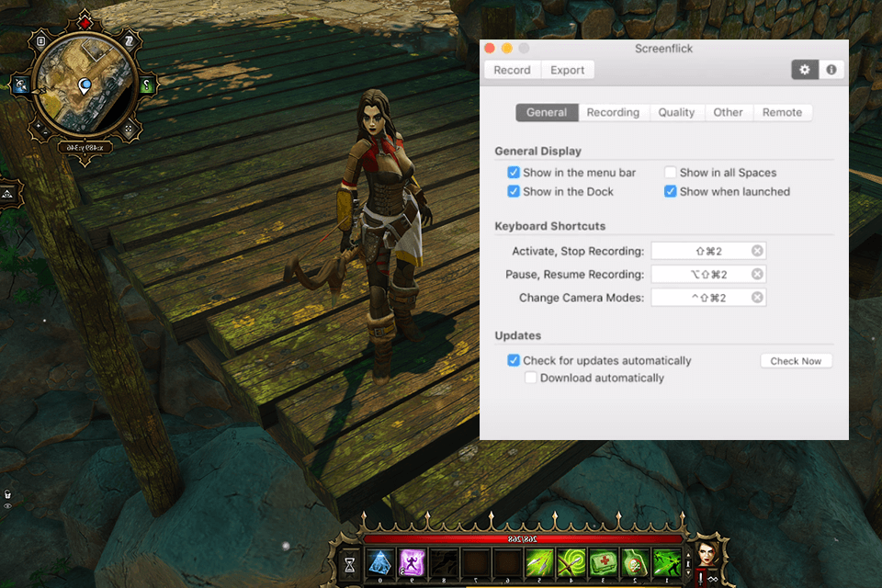Uncheck Show in the Dock
This screenshot has height=588, width=882.
(x=513, y=191)
